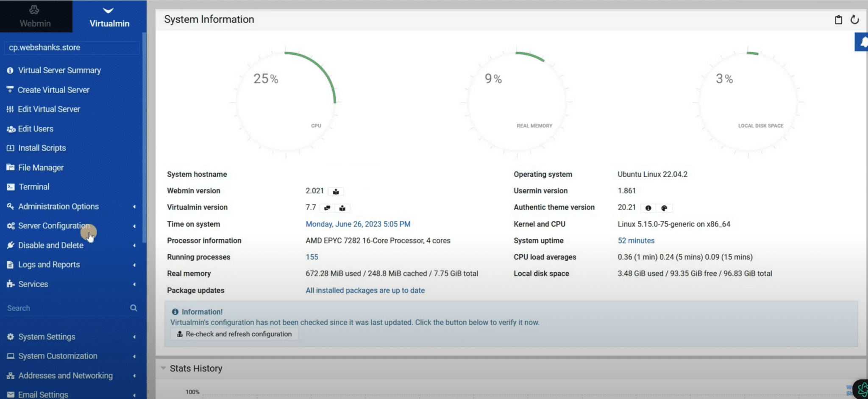This screenshot has width=868, height=399.
Task: Click the search magnifier icon in sidebar
Action: 134,308
